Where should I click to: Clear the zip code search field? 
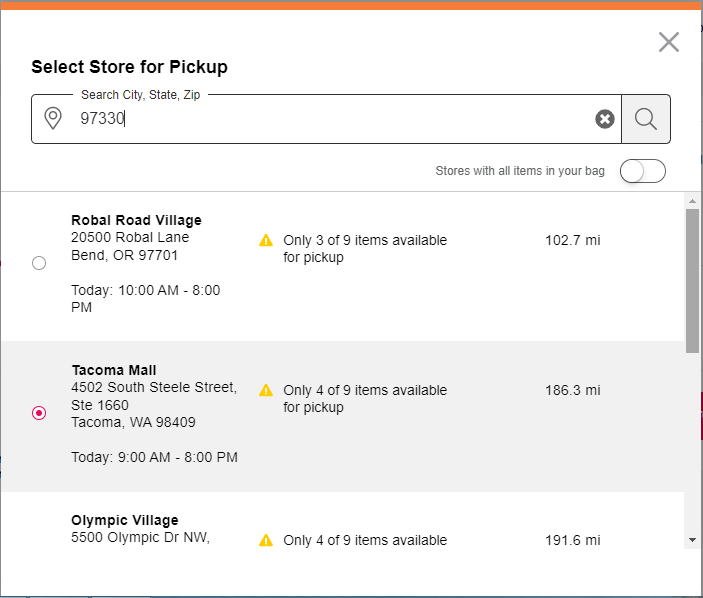tap(605, 119)
